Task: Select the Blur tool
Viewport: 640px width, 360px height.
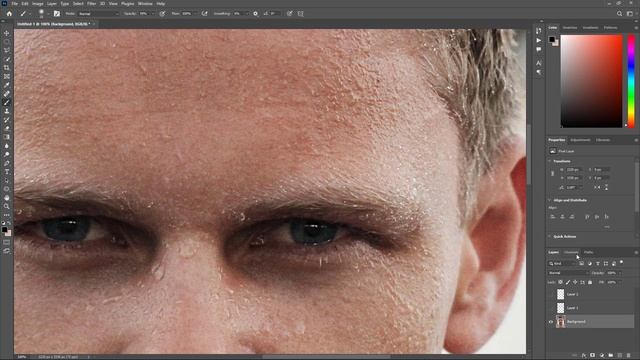Action: 7,146
